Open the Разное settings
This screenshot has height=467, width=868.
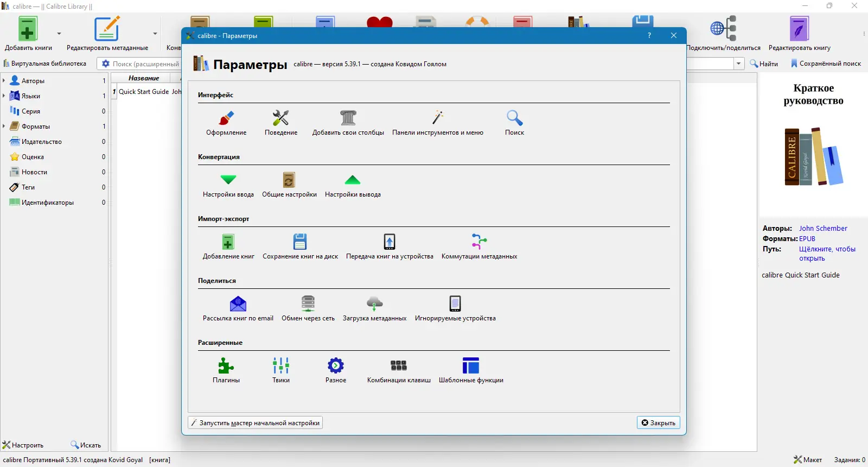336,370
